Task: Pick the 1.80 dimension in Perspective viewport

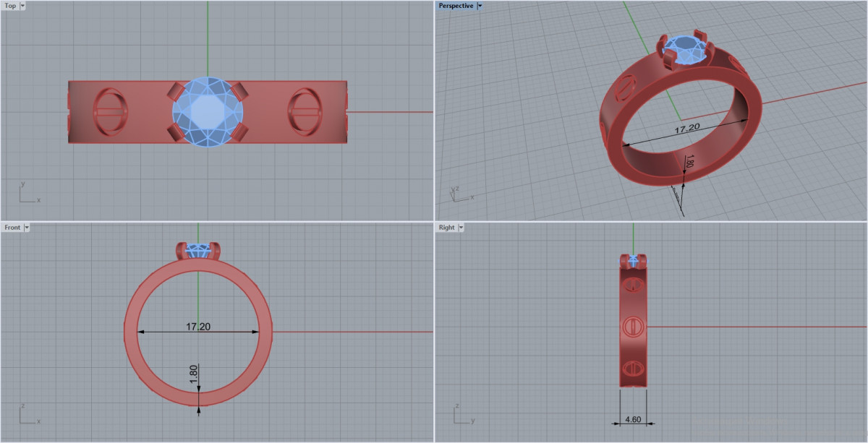Action: click(x=689, y=163)
